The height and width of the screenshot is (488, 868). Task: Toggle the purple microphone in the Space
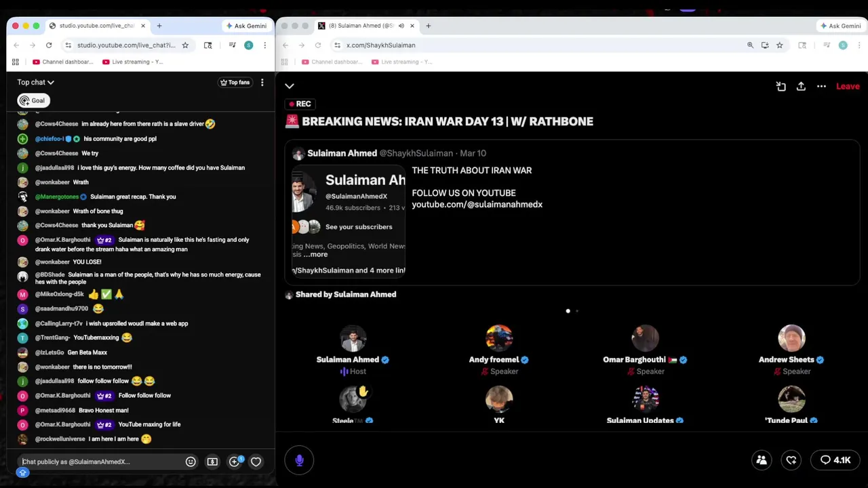(299, 461)
